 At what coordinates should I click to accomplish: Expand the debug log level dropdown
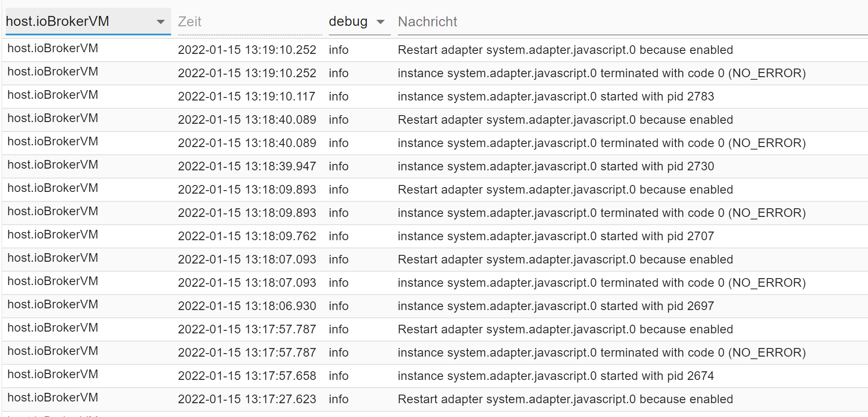coord(359,22)
